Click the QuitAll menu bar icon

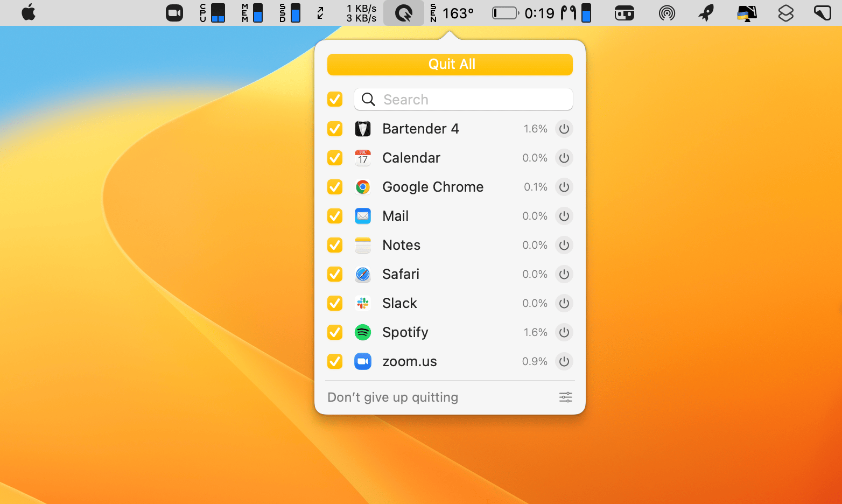pyautogui.click(x=404, y=13)
